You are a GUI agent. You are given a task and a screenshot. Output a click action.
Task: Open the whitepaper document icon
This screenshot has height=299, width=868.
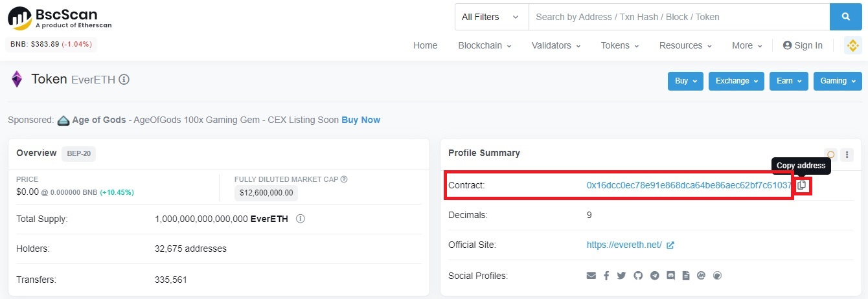(685, 276)
